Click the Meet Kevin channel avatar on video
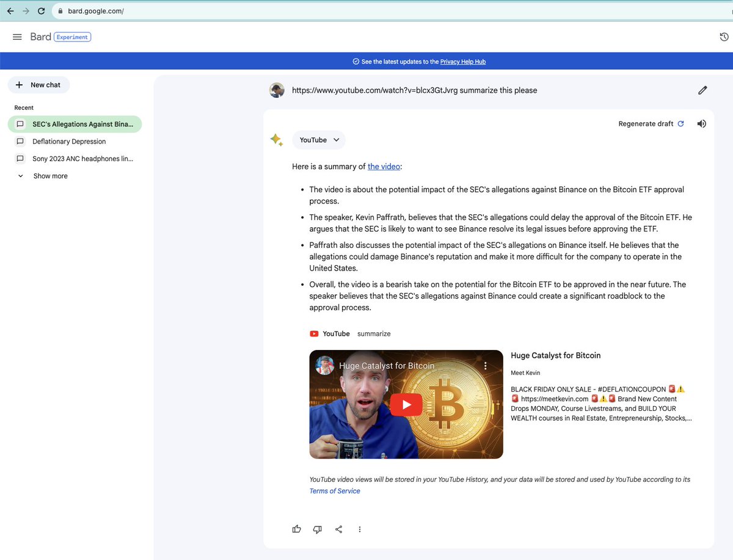The width and height of the screenshot is (733, 560). click(x=324, y=365)
